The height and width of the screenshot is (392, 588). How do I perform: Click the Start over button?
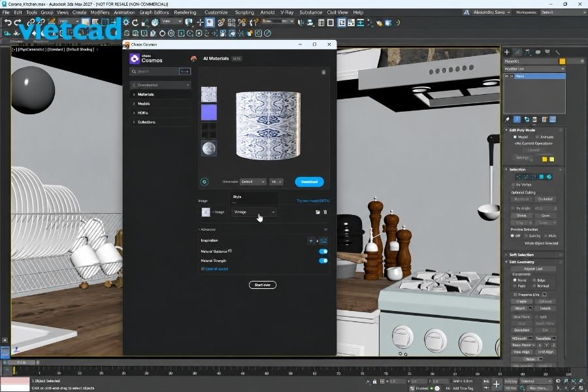coord(263,285)
